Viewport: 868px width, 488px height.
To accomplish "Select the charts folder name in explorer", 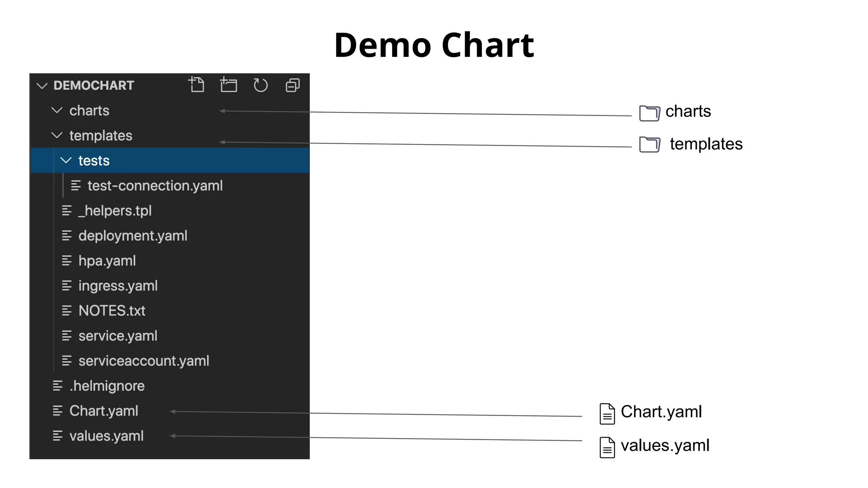I will tap(89, 111).
